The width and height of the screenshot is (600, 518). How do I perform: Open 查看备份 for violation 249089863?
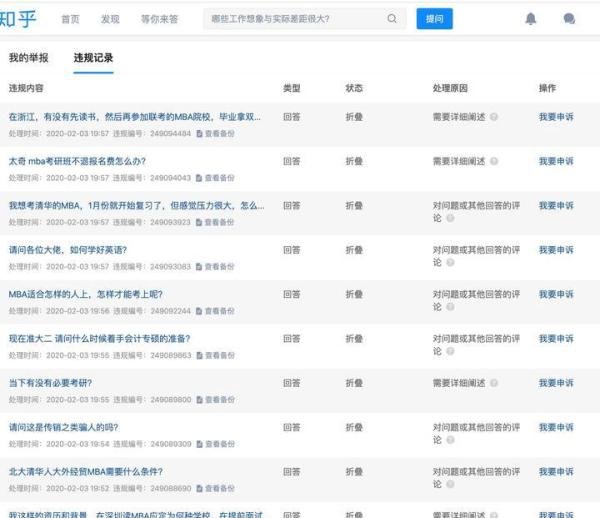pyautogui.click(x=215, y=355)
